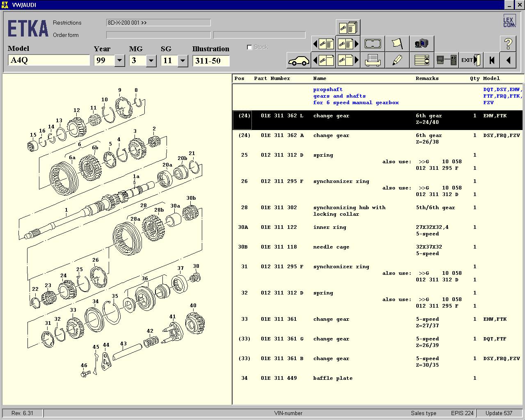Image resolution: width=525 pixels, height=420 pixels.
Task: Click the printer icon
Action: pyautogui.click(x=372, y=60)
